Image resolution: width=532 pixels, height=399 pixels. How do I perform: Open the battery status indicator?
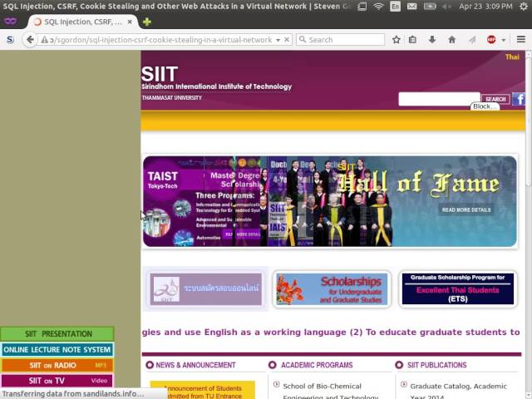point(430,6)
